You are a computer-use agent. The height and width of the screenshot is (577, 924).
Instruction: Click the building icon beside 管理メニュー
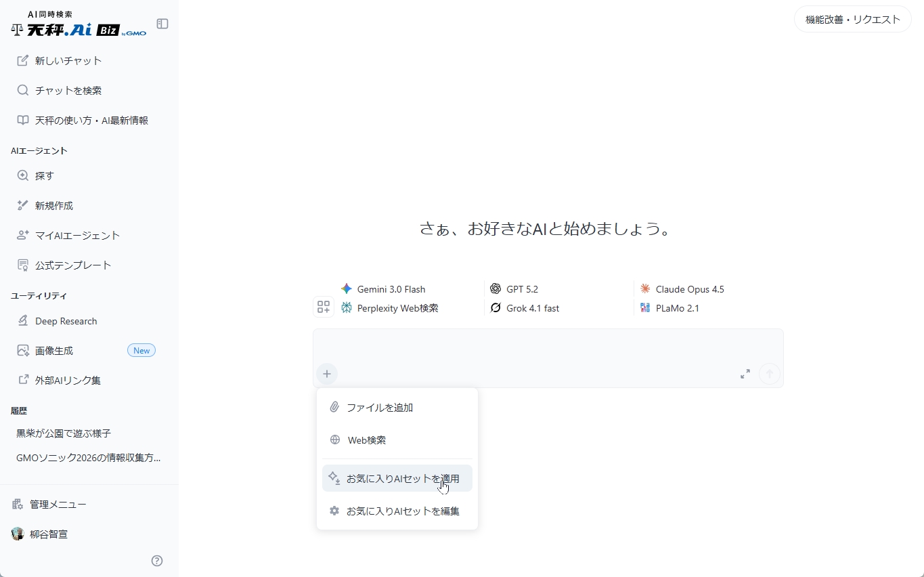18,504
